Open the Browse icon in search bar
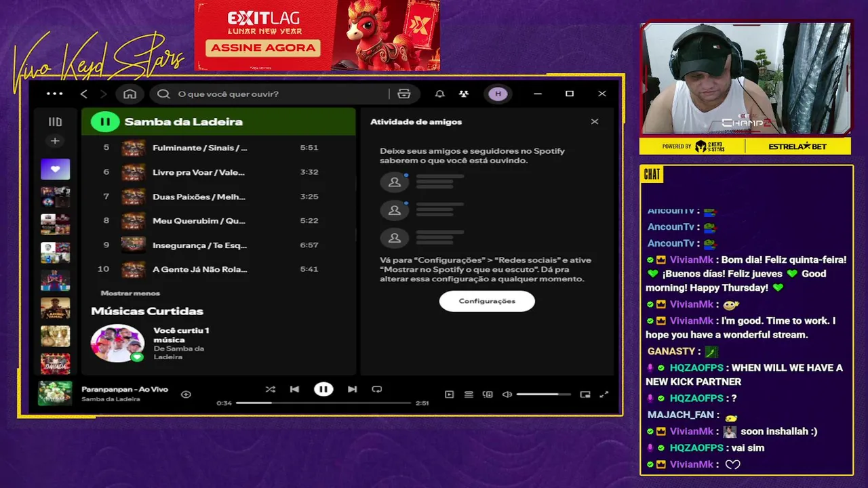868x488 pixels. (x=404, y=94)
